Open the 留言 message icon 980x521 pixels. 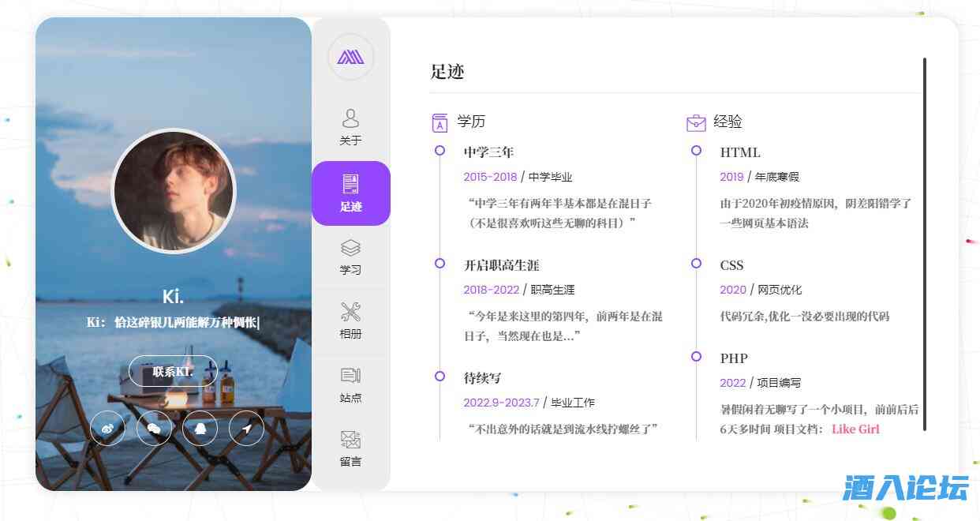(x=350, y=449)
